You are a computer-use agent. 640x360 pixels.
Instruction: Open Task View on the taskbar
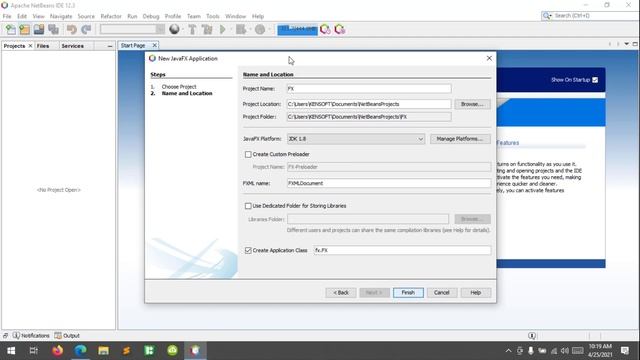pyautogui.click(x=34, y=351)
